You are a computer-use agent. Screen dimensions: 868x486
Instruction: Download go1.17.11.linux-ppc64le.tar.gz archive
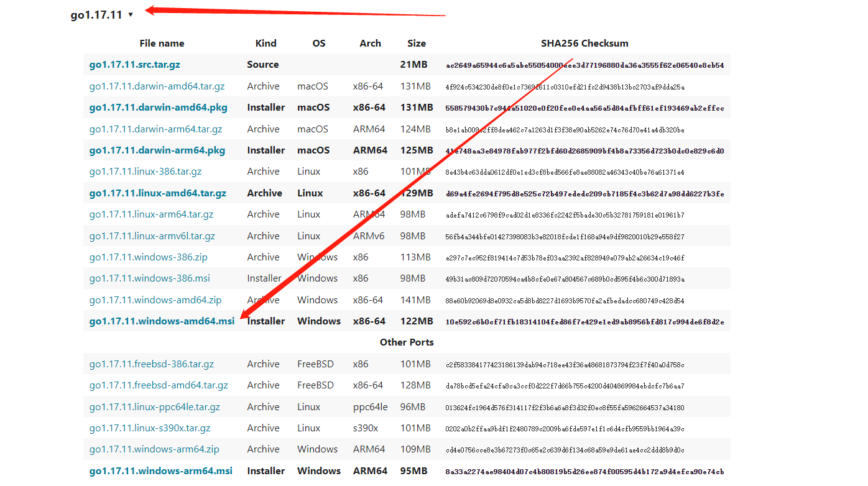pos(154,407)
